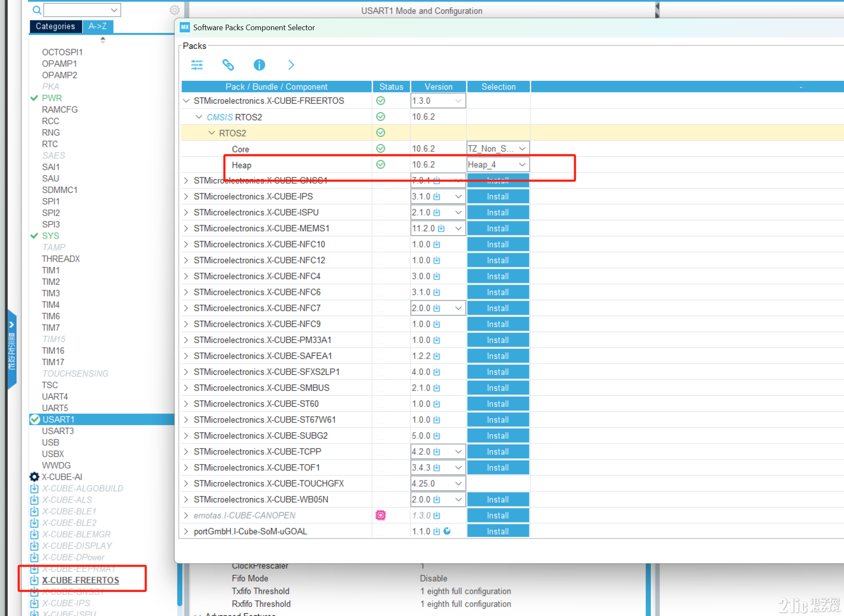Open X-CUBE-TOUCHGFX version 4.25.0 dropdown
844x616 pixels.
(x=438, y=483)
